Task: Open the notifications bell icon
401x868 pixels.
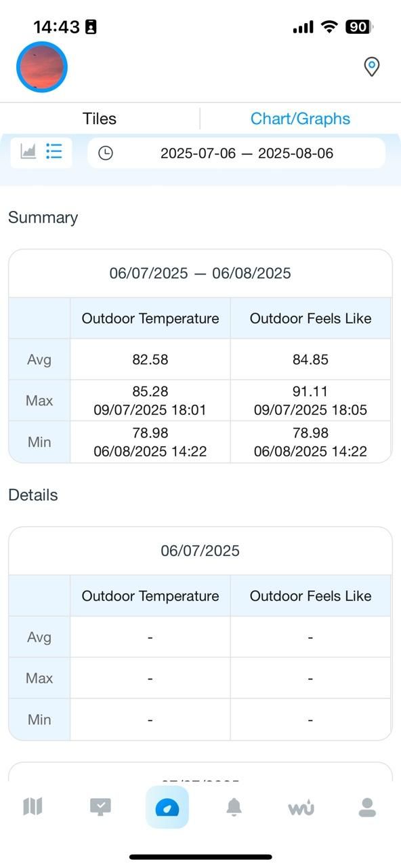Action: pyautogui.click(x=234, y=807)
